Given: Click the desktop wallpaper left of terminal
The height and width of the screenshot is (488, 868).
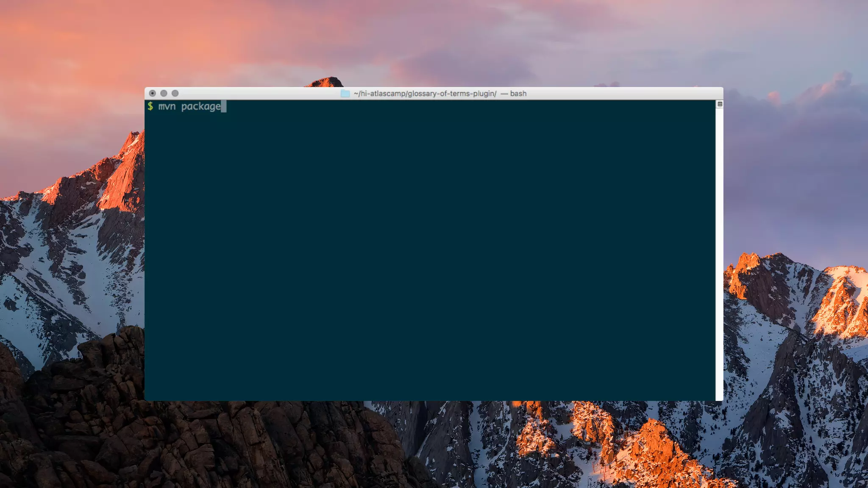Looking at the screenshot, I should 72,254.
